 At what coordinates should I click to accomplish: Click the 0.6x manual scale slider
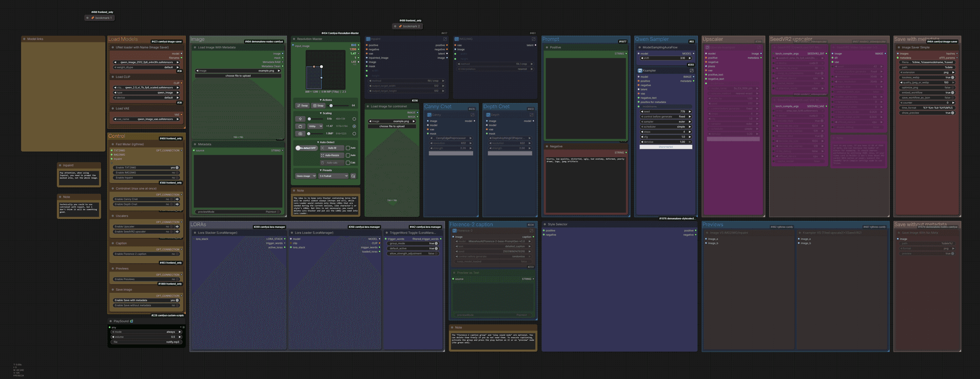(315, 119)
